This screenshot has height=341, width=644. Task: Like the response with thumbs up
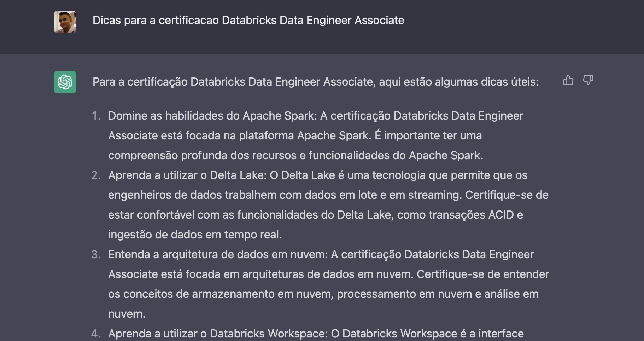pos(568,80)
